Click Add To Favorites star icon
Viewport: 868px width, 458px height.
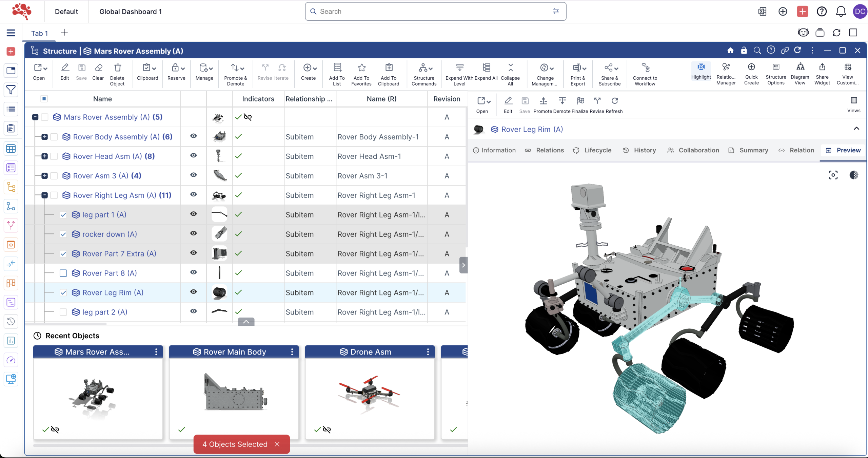point(361,68)
